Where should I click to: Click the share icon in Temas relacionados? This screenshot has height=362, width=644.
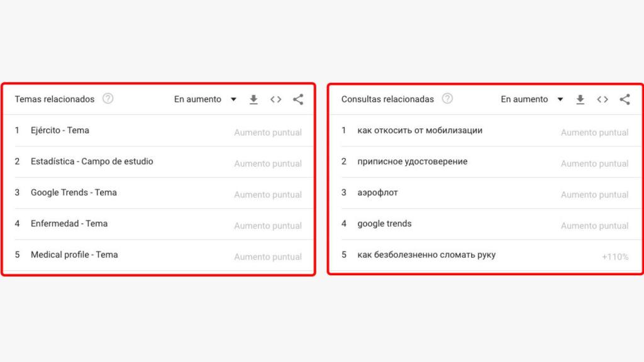(298, 99)
